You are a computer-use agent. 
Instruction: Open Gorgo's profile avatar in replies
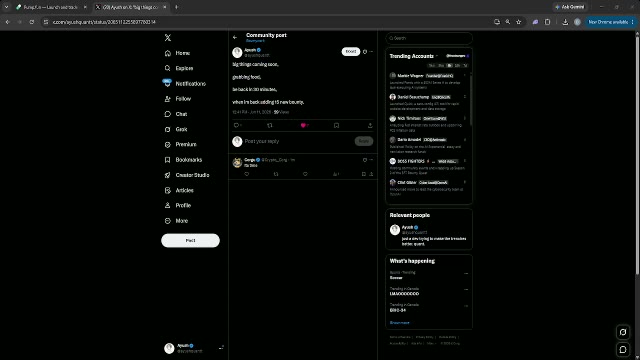tap(237, 162)
